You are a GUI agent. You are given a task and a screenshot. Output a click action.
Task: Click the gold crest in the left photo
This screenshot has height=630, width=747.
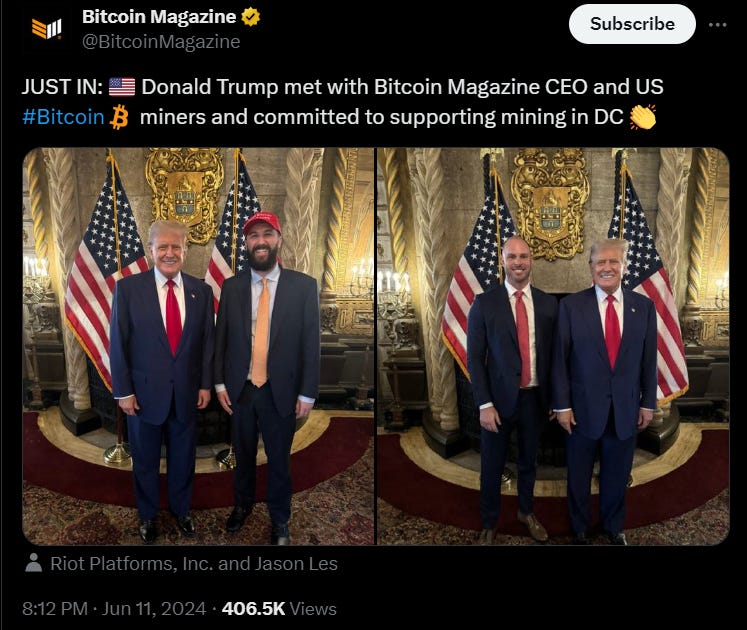pos(185,189)
